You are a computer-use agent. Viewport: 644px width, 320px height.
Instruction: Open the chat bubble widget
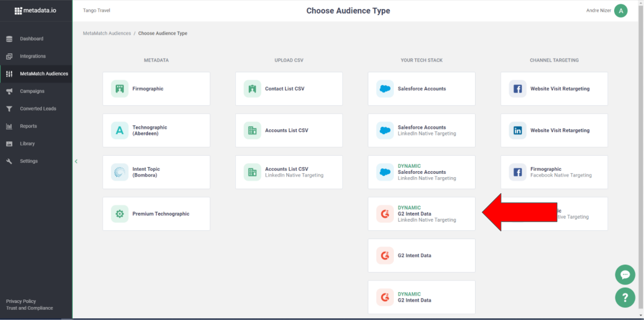pos(625,275)
